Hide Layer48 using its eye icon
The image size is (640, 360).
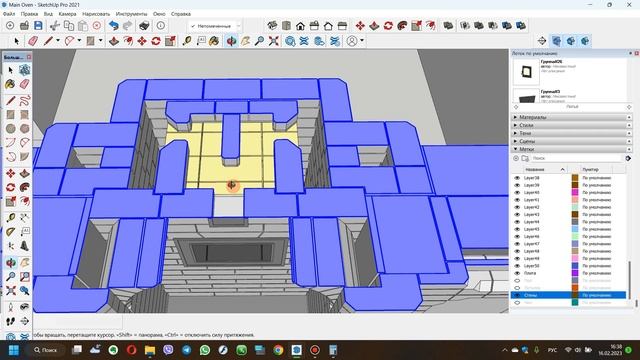pos(517,251)
